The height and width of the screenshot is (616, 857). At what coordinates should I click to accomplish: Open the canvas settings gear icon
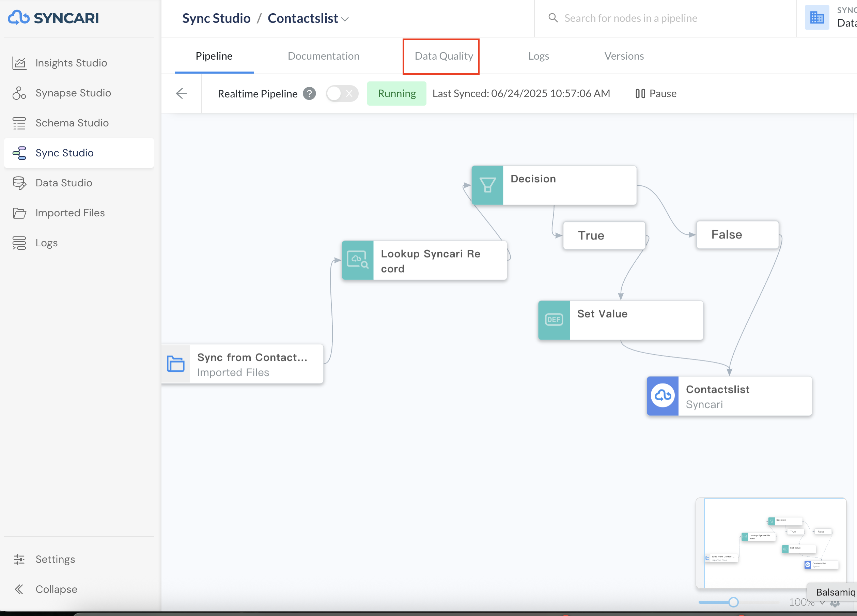pyautogui.click(x=835, y=602)
